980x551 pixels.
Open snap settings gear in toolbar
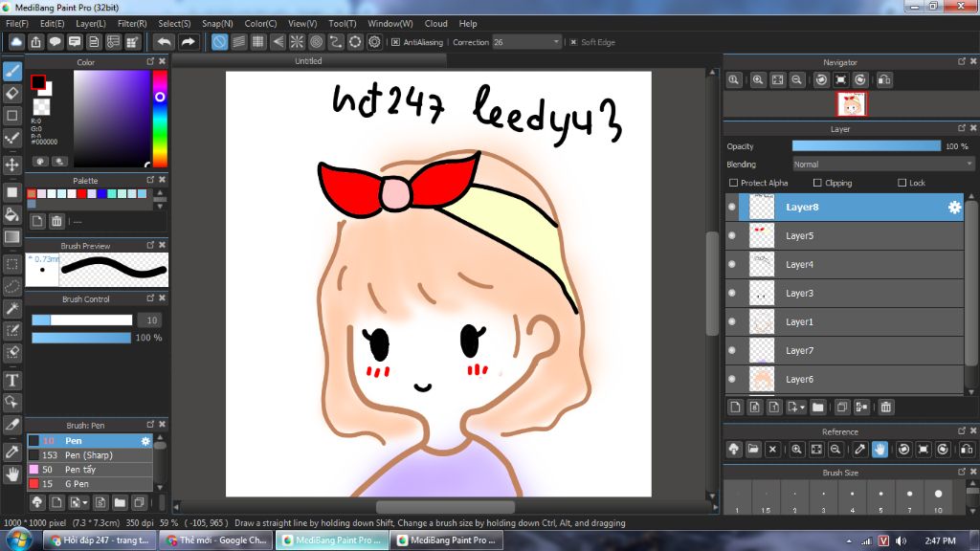pyautogui.click(x=374, y=42)
